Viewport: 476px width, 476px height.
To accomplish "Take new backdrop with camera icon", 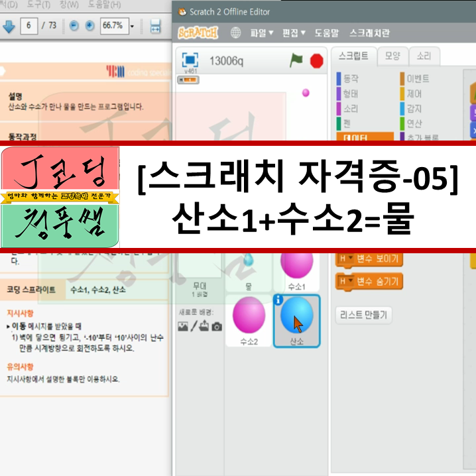I will (x=217, y=327).
